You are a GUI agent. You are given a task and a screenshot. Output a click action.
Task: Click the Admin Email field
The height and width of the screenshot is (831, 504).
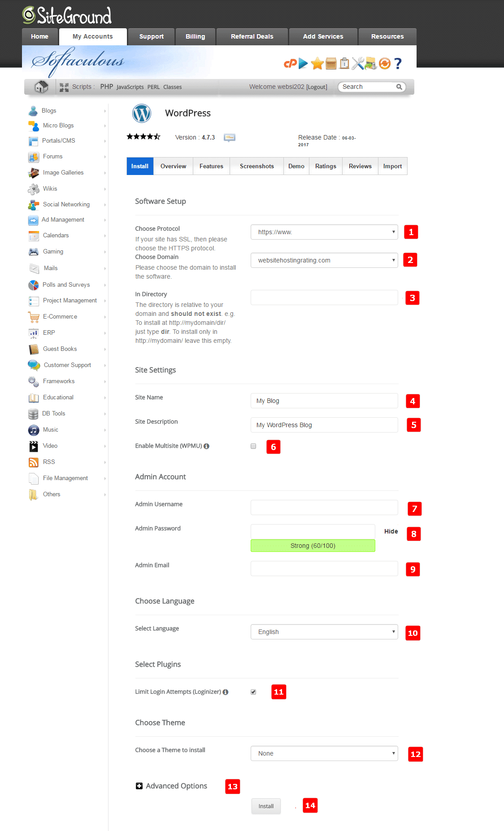324,569
